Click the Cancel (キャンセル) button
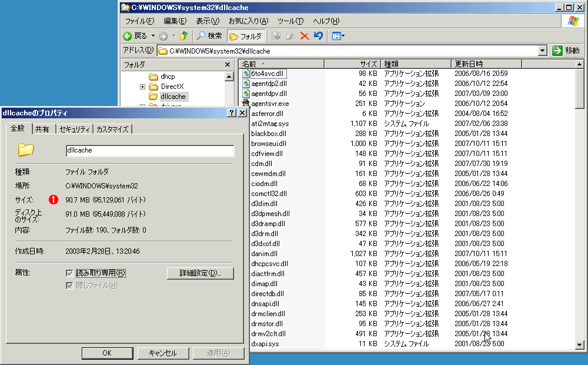This screenshot has height=365, width=588. (163, 353)
